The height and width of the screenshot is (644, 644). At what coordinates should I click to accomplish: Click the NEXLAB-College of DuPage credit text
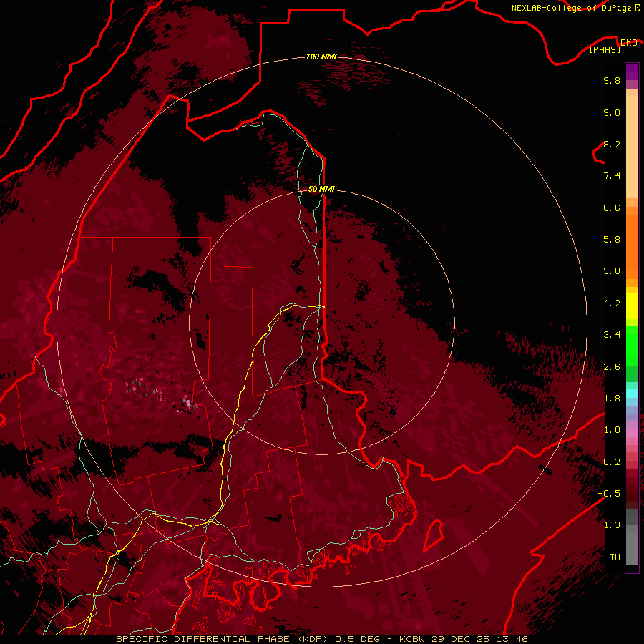(572, 8)
